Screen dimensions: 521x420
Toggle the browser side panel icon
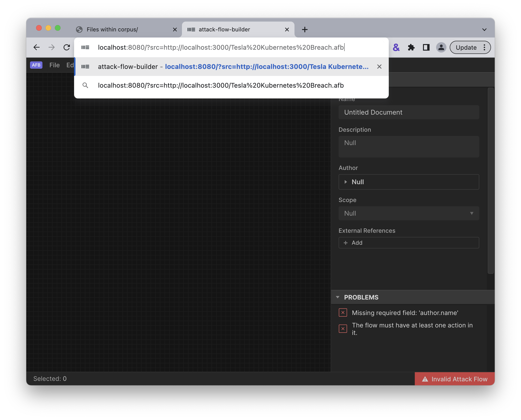tap(426, 47)
